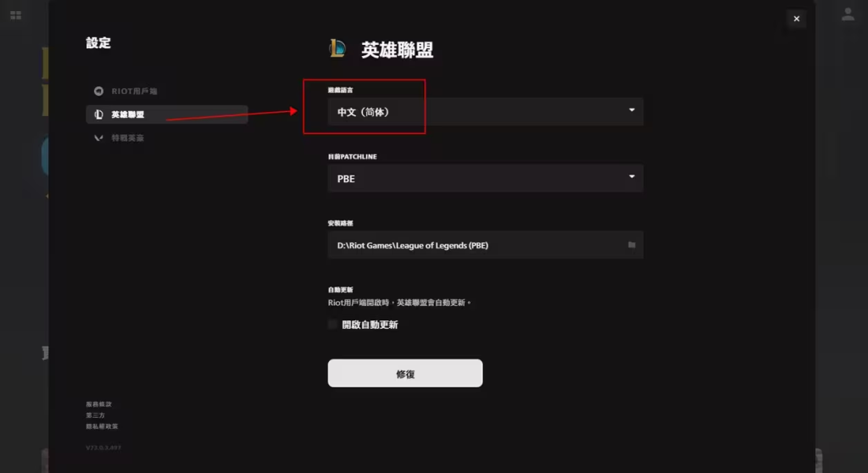
Task: Expand the PATCHLINE dropdown arrow
Action: [632, 176]
